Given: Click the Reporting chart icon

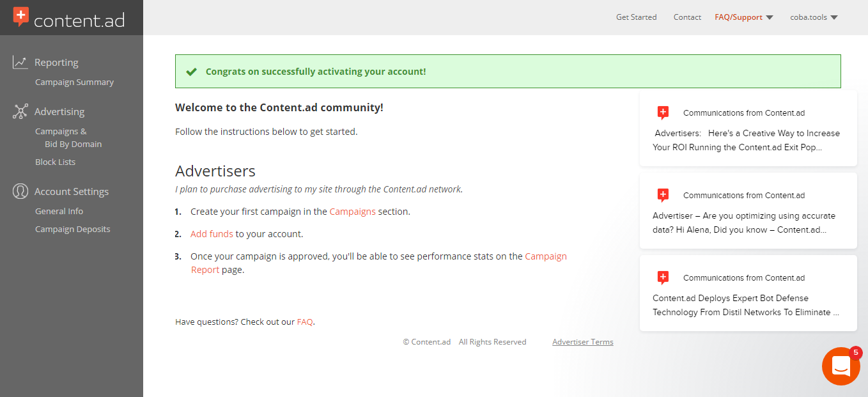Looking at the screenshot, I should (20, 62).
